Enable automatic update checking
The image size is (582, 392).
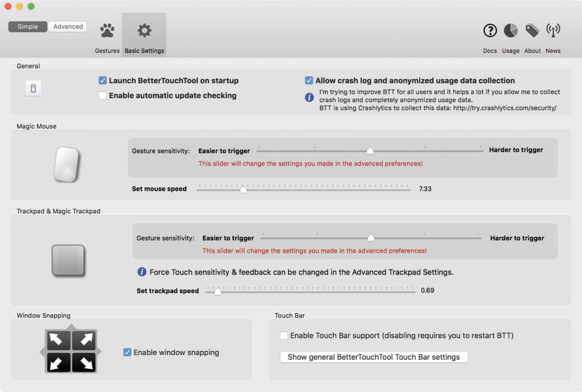pos(102,96)
